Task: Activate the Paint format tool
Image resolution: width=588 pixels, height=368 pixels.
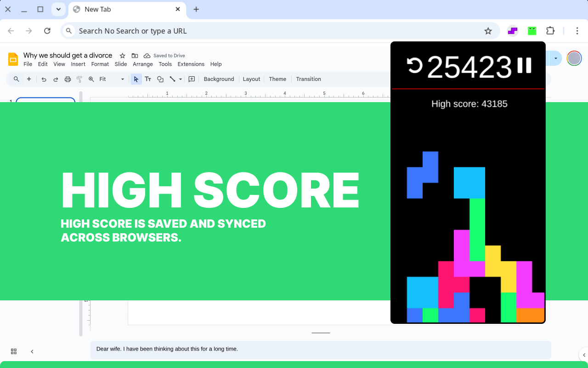Action: [79, 79]
